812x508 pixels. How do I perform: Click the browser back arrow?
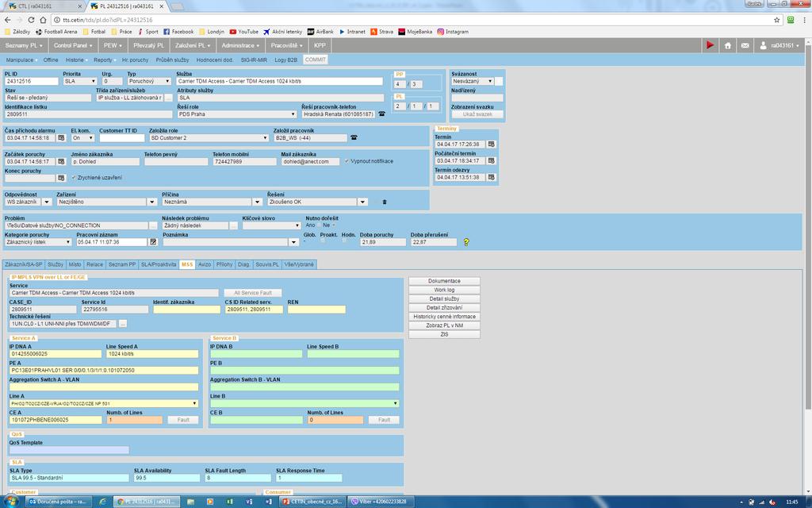coord(7,20)
